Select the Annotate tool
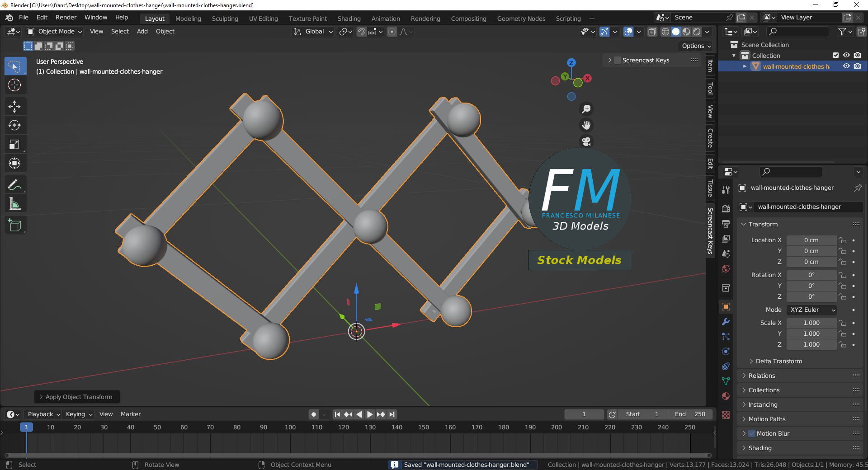This screenshot has width=868, height=470. (14, 185)
